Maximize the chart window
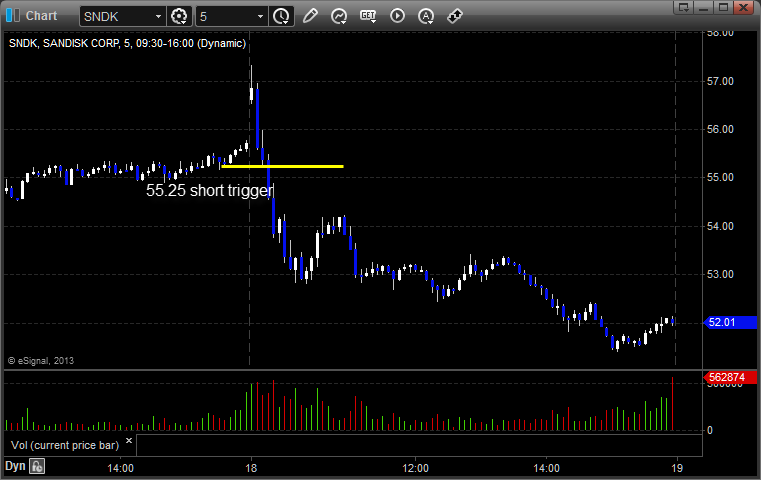The image size is (761, 480). pyautogui.click(x=723, y=7)
